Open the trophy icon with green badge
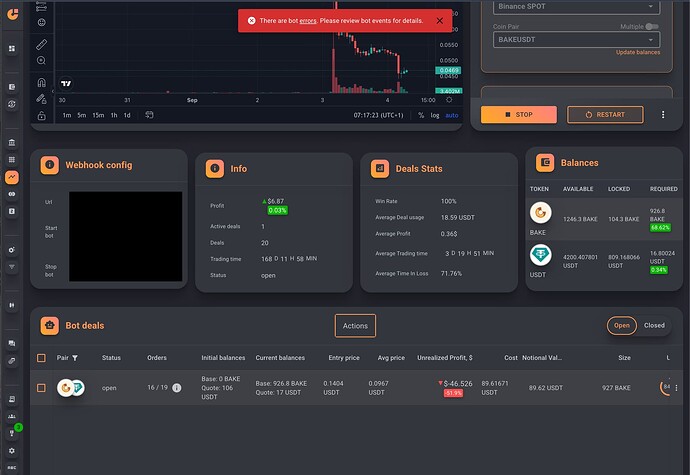Screen dimensions: 690x475 [12, 433]
